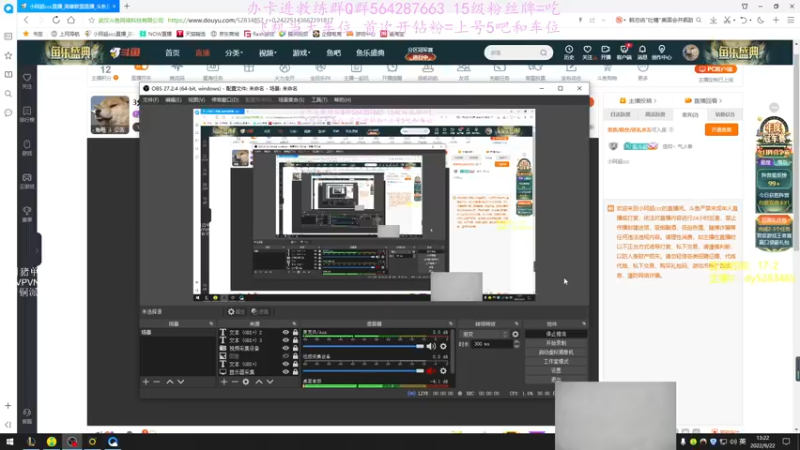This screenshot has height=450, width=800.
Task: Expand the 游戏 dropdown in Douyu navigation
Action: [x=302, y=53]
